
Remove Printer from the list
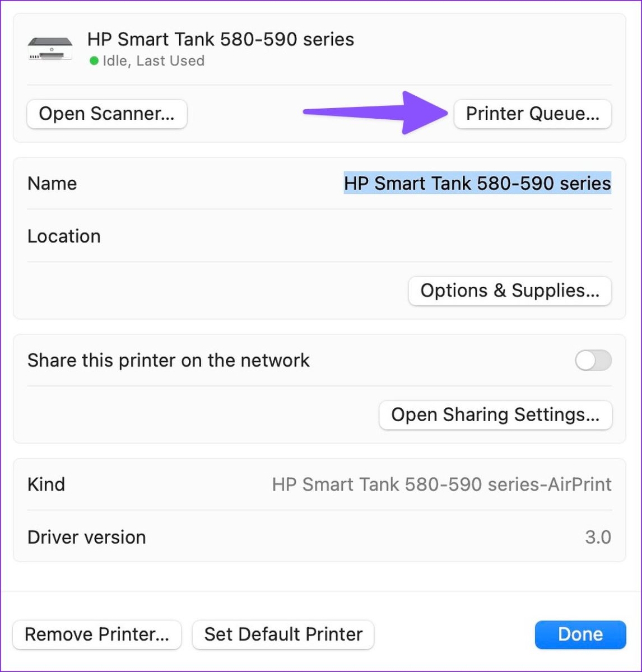pos(97,634)
